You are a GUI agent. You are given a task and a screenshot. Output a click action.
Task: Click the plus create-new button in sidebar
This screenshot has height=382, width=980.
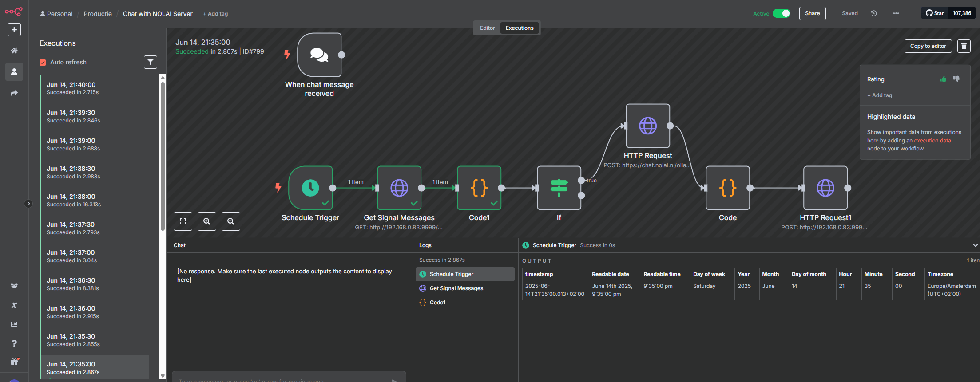tap(14, 30)
